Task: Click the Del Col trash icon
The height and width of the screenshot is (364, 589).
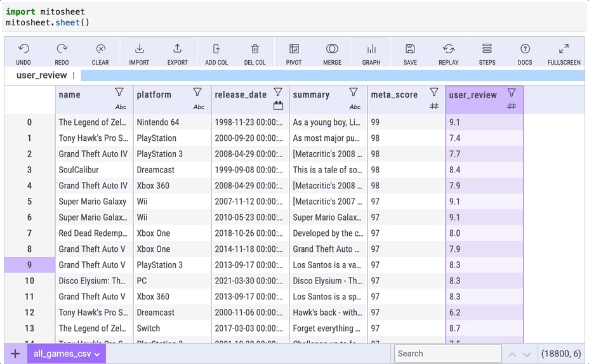Action: click(255, 49)
